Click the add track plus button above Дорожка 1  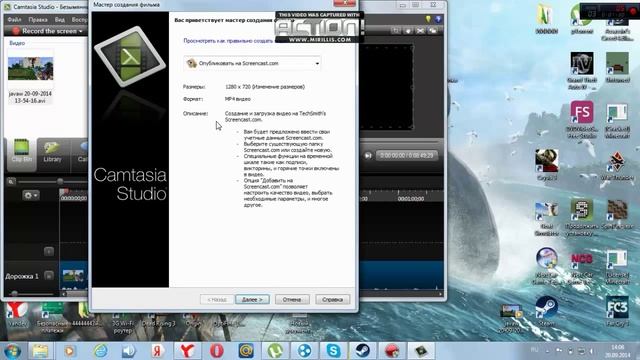click(x=49, y=251)
